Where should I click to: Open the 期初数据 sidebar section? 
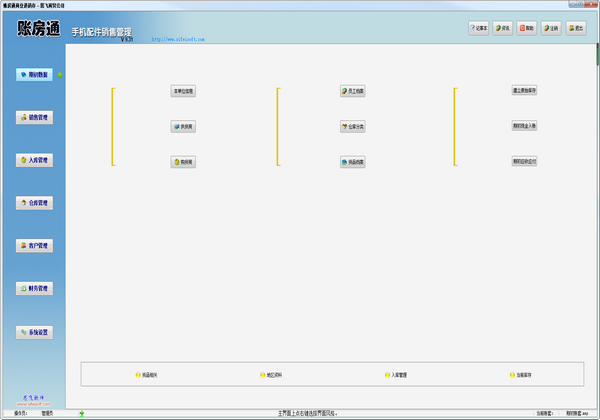(33, 74)
